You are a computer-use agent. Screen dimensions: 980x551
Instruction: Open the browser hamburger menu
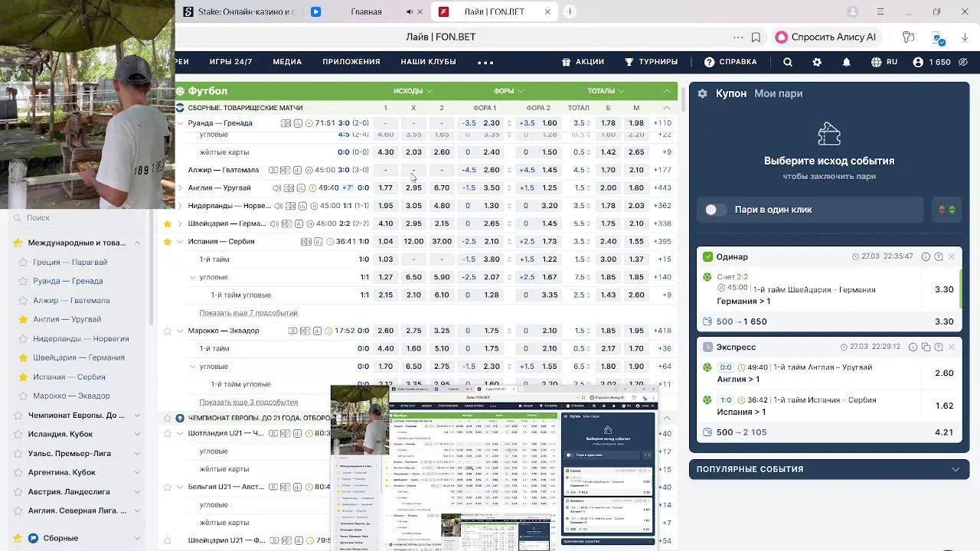coord(880,11)
